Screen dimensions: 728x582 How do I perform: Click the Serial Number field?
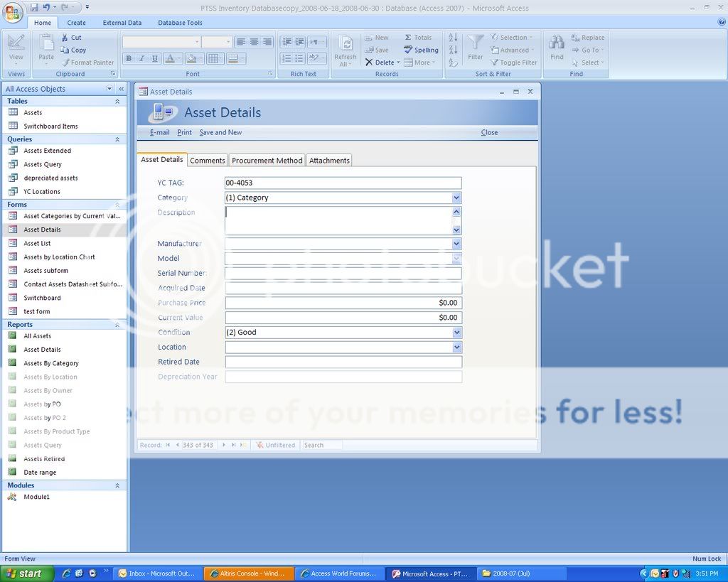point(343,274)
